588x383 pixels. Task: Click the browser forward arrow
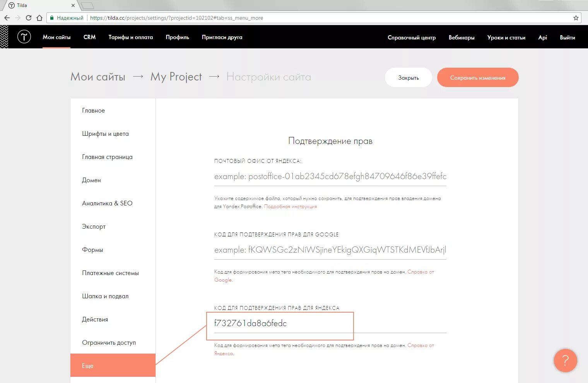(x=18, y=18)
